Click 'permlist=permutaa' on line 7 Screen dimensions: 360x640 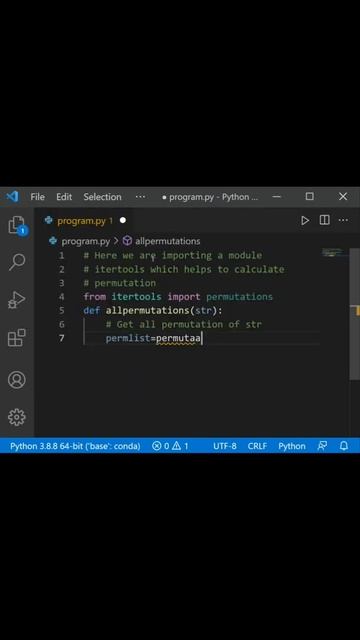(153, 338)
